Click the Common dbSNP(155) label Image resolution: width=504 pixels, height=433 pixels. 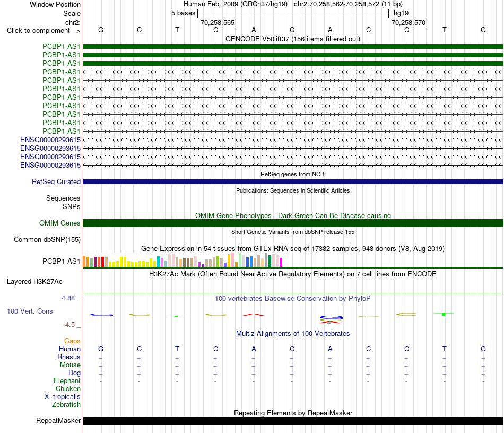point(47,239)
